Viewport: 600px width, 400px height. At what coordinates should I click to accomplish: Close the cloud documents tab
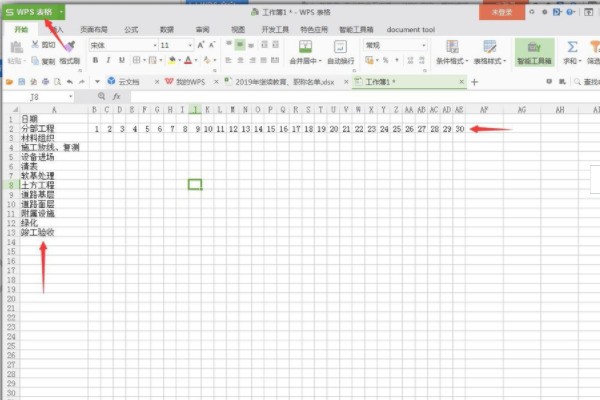[157, 82]
